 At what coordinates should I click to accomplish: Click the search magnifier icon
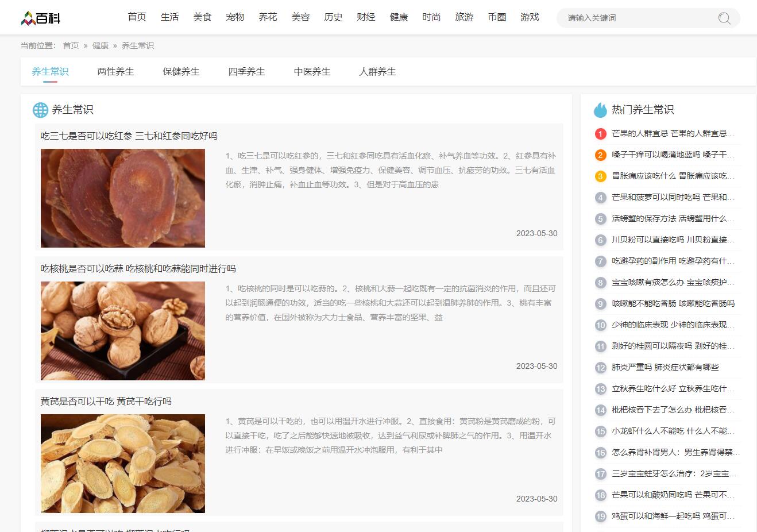coord(724,18)
